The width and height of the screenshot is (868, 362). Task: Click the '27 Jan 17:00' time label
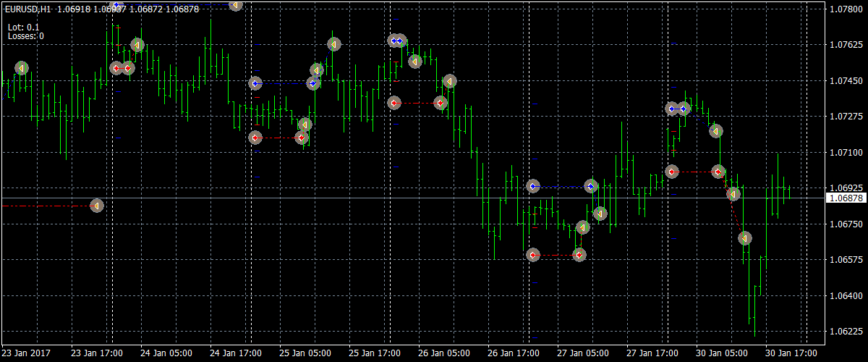tap(652, 354)
